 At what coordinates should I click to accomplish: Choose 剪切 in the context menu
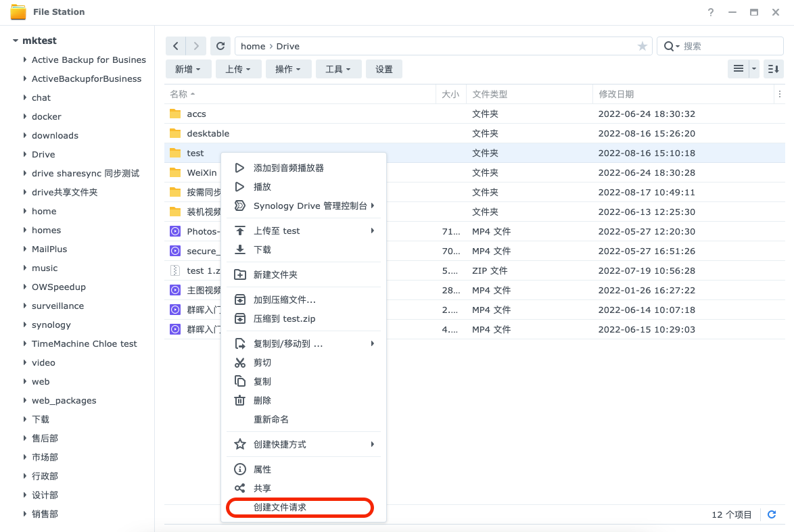click(303, 362)
